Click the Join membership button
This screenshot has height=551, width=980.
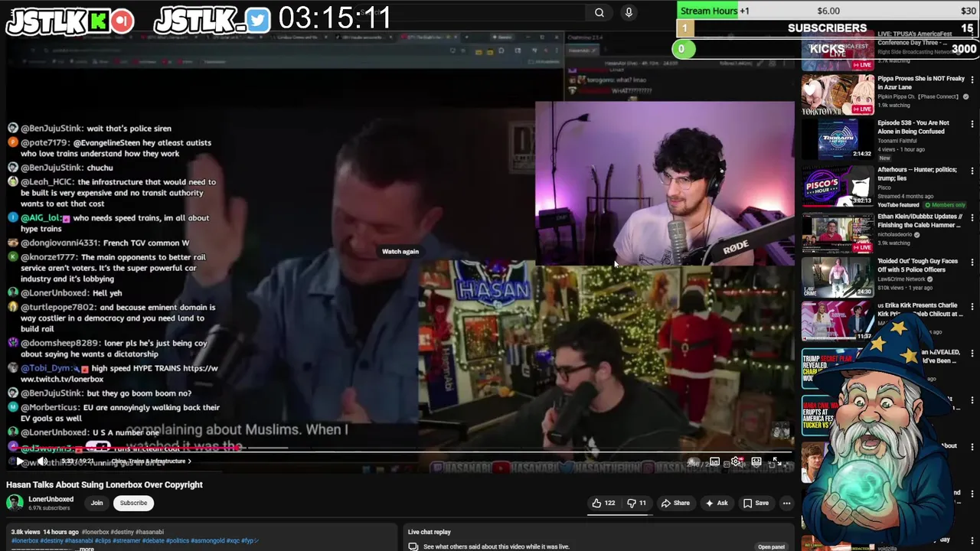(96, 503)
